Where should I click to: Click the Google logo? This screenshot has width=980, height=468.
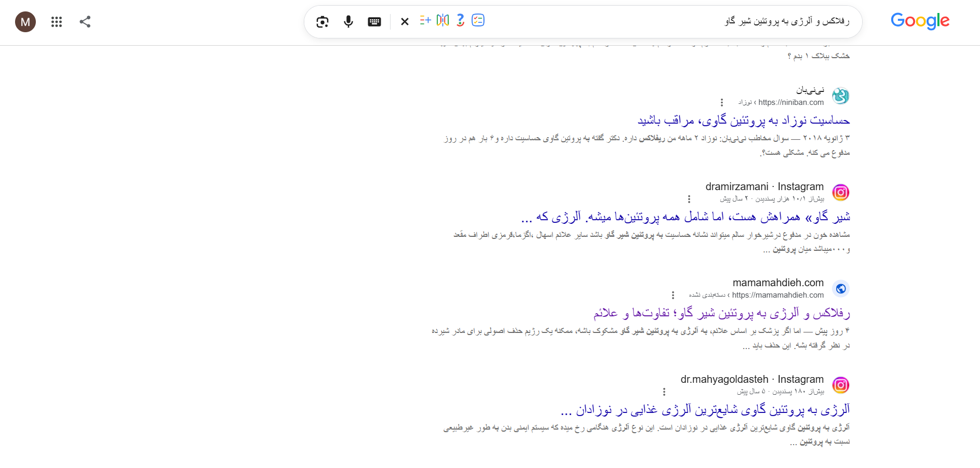click(x=920, y=21)
